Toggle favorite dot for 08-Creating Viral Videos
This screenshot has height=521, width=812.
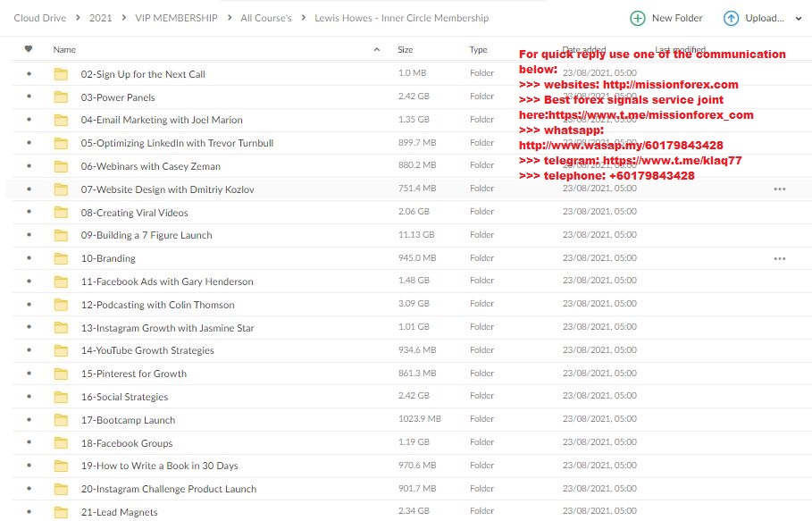click(29, 212)
